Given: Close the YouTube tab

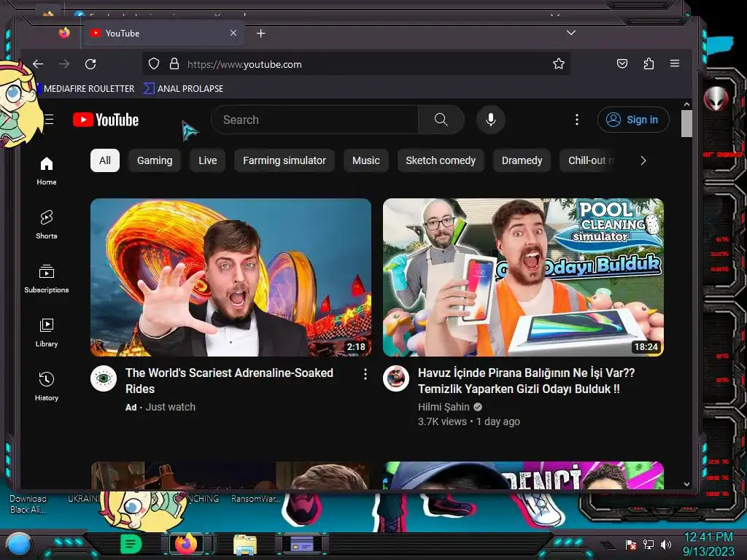Looking at the screenshot, I should click(233, 33).
